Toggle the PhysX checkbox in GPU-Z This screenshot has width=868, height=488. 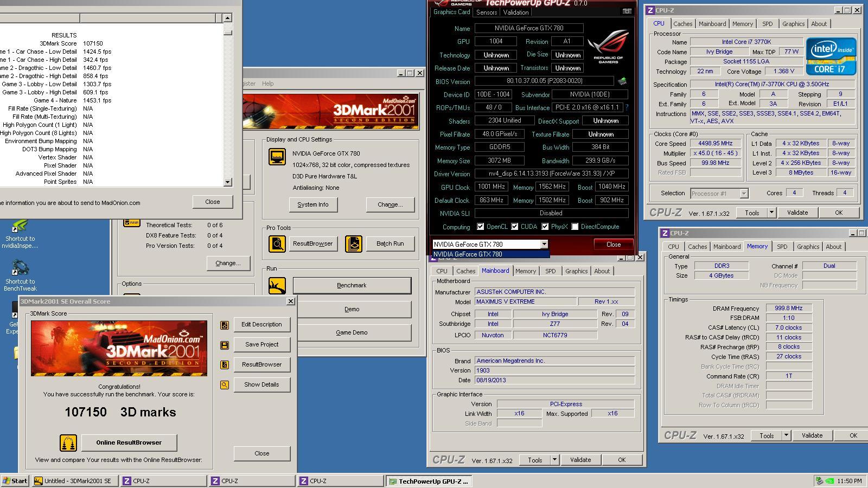pos(545,227)
